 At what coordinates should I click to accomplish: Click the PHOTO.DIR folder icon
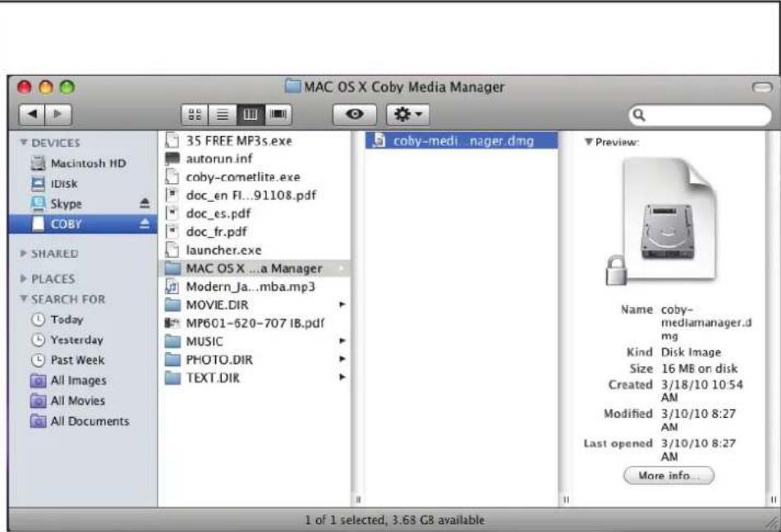point(172,359)
